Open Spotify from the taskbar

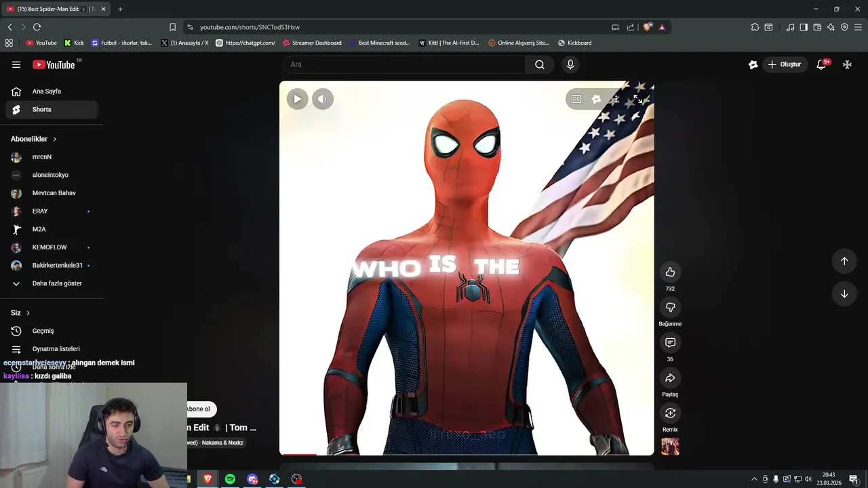coord(230,479)
